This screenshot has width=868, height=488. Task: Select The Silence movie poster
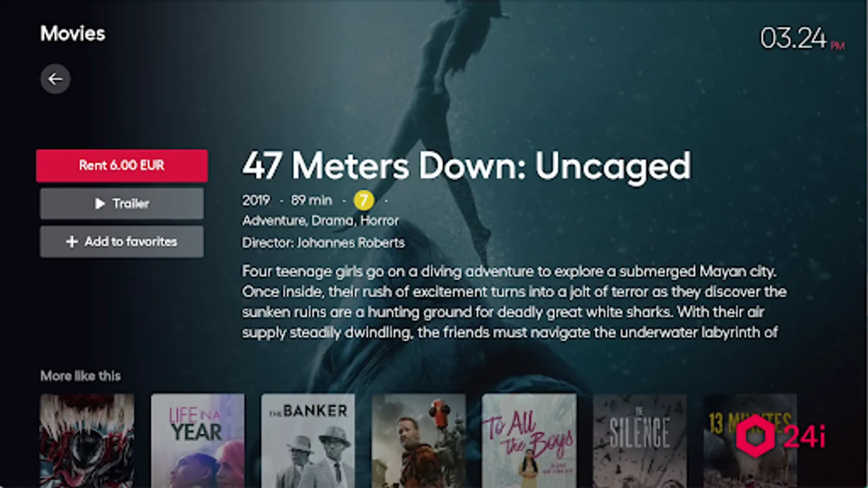(640, 441)
